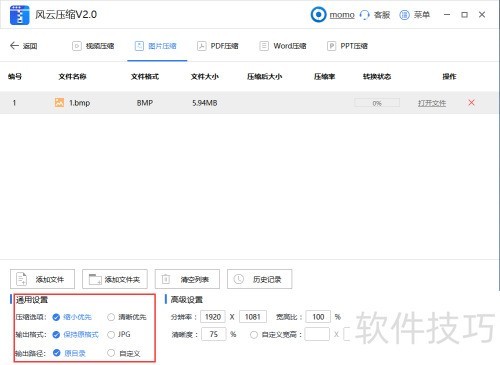
Task: Select JPG output format
Action: pyautogui.click(x=119, y=334)
